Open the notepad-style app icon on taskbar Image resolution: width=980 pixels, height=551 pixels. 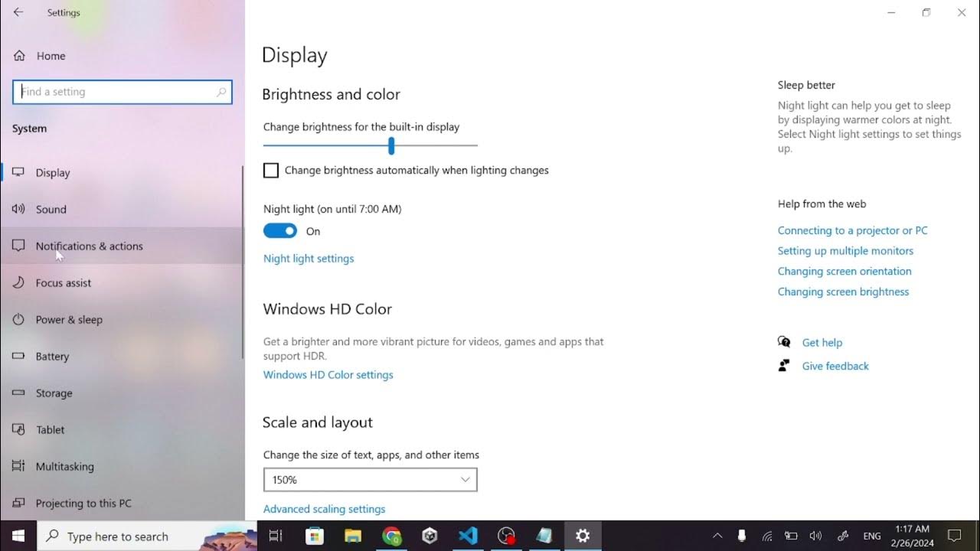(544, 536)
